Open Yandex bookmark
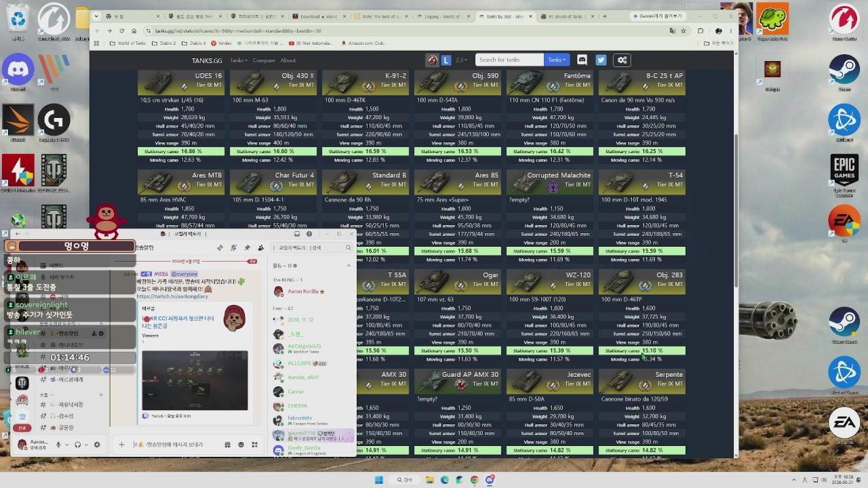The height and width of the screenshot is (488, 868). (220, 43)
